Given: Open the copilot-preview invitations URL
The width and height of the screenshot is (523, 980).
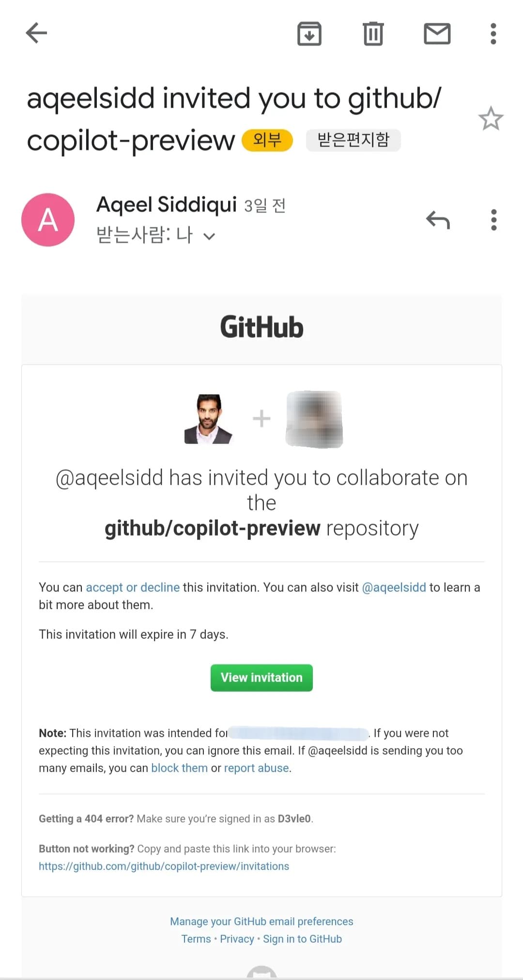Looking at the screenshot, I should click(x=164, y=866).
